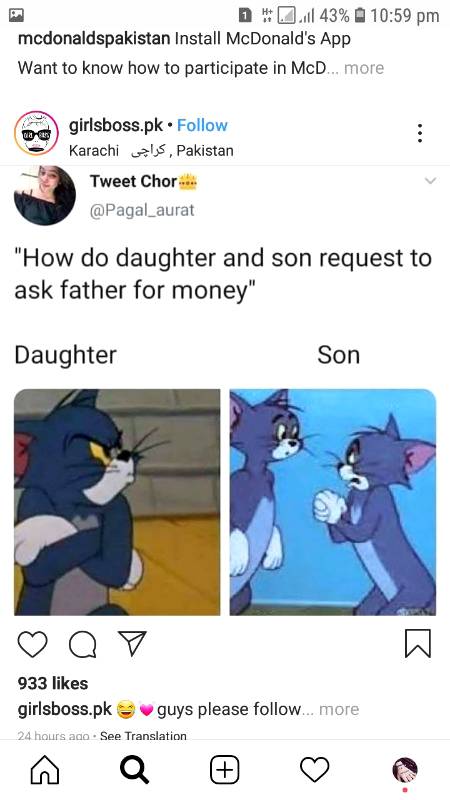Open girlsboss.pk story avatar
Image resolution: width=450 pixels, height=800 pixels.
(36, 133)
